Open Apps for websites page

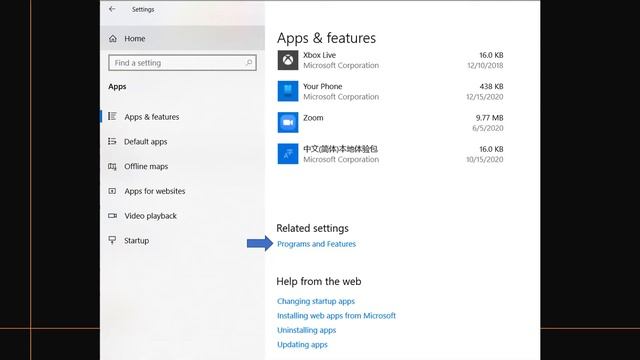[155, 191]
